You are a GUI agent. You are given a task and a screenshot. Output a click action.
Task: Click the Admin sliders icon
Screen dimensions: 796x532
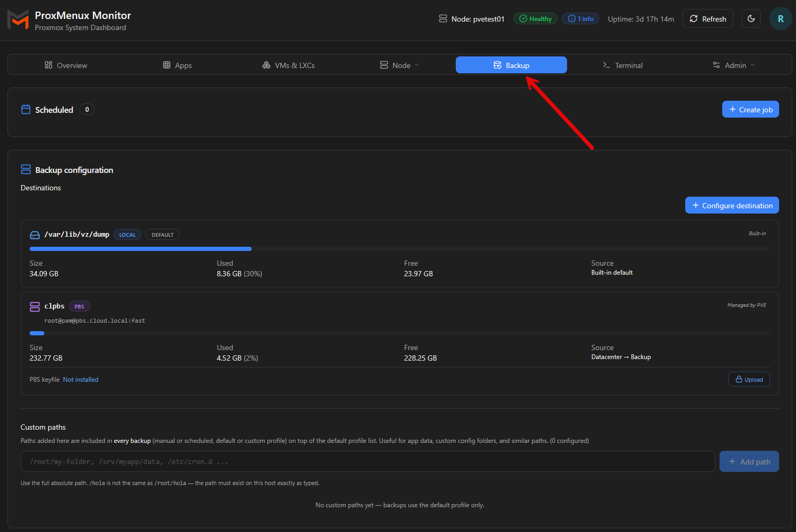coord(716,65)
